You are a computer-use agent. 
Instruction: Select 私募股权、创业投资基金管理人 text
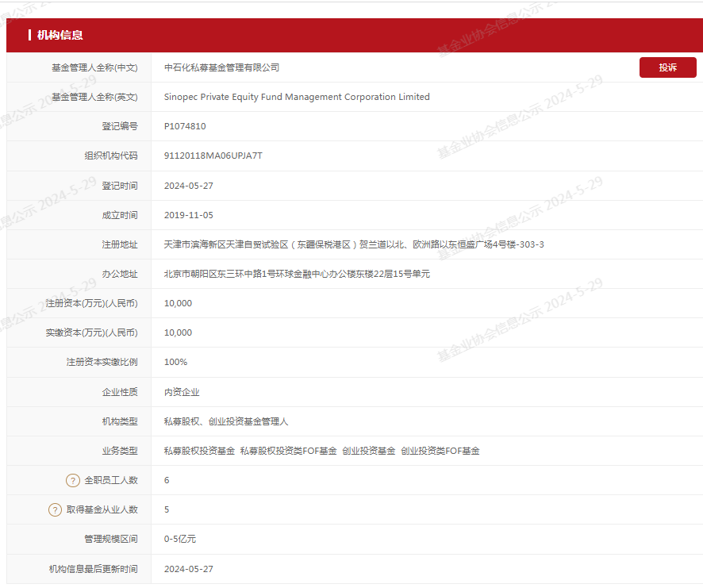tap(226, 421)
